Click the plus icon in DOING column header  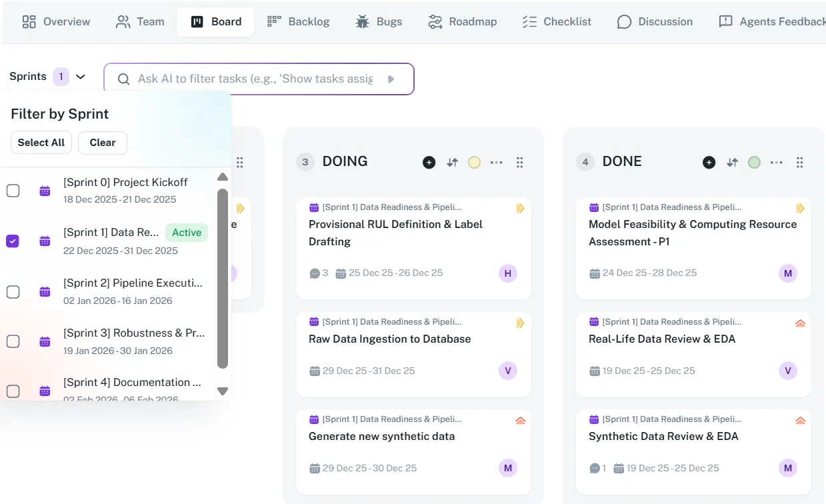[x=429, y=162]
